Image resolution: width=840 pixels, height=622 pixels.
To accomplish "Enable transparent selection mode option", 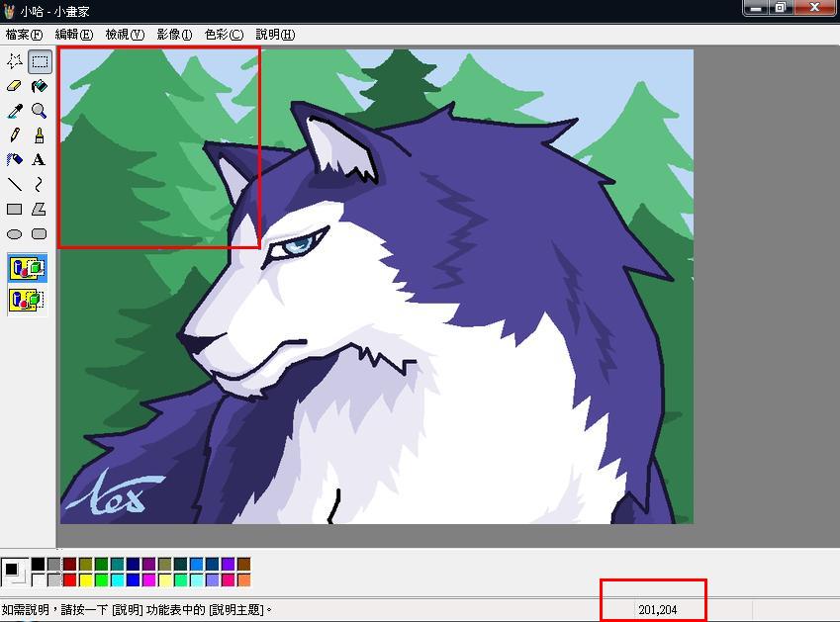I will point(27,299).
